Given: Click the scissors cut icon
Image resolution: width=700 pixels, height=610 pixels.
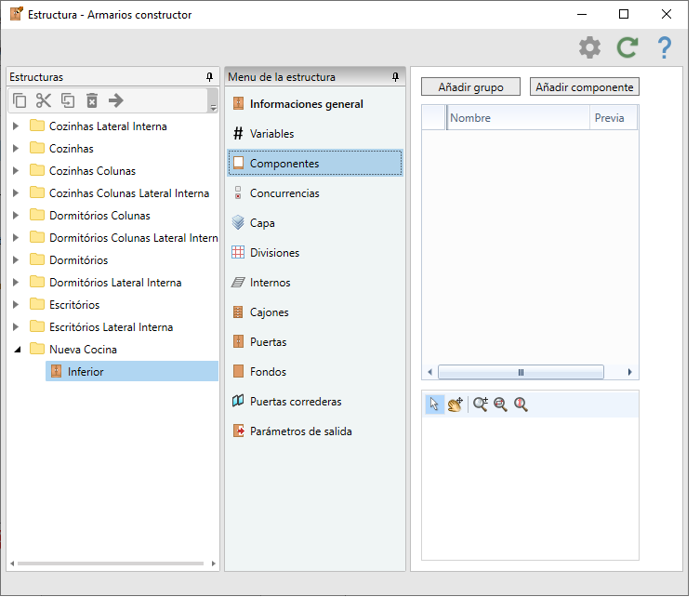Looking at the screenshot, I should tap(44, 100).
